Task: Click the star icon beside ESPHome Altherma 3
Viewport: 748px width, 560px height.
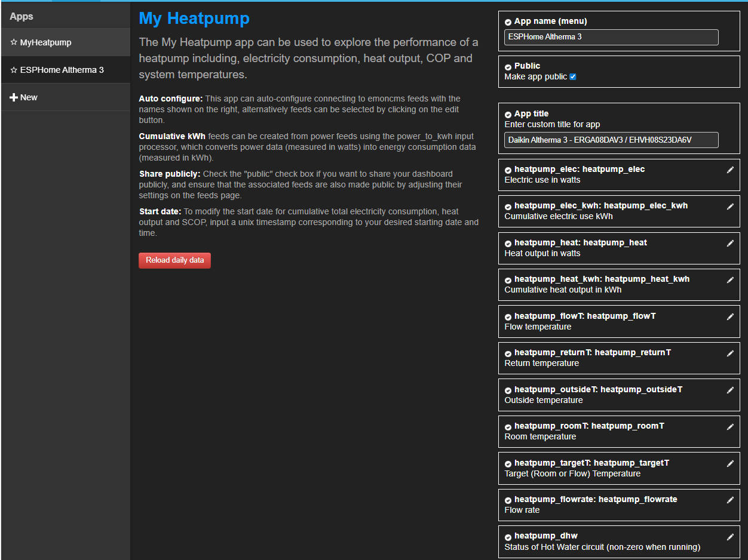Action: pos(14,70)
